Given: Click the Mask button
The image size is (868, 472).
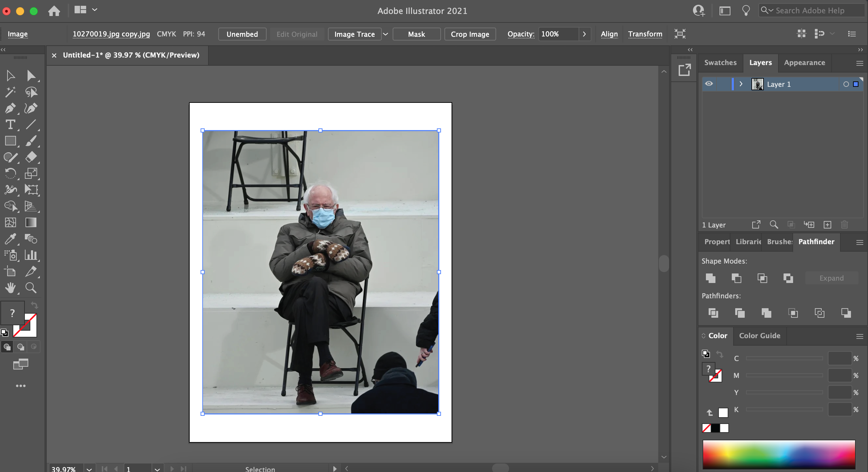Looking at the screenshot, I should [x=416, y=34].
